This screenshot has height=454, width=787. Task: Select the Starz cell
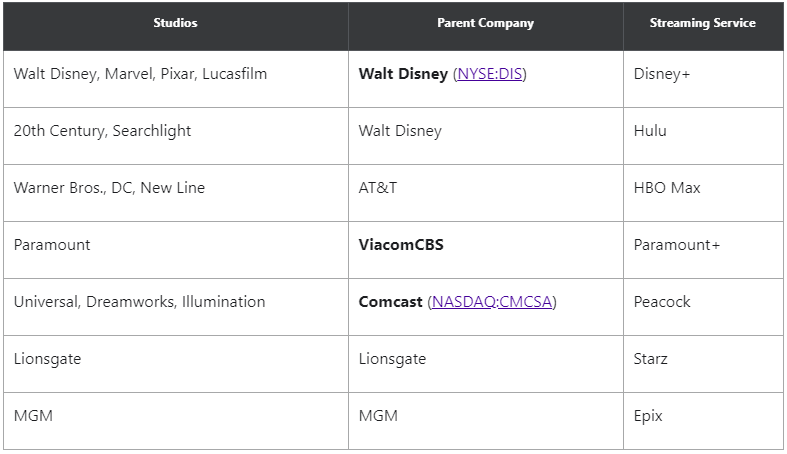coord(650,359)
